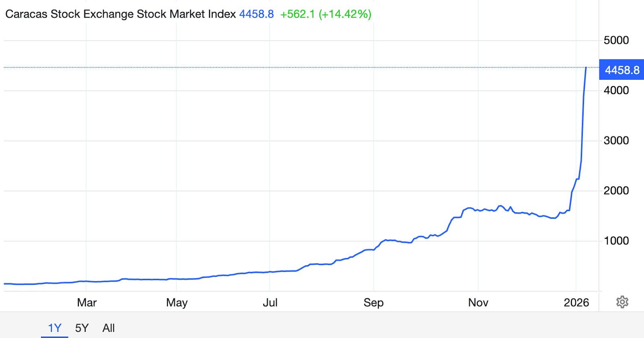Click the 5000 gridline label
Image resolution: width=644 pixels, height=338 pixels.
click(x=617, y=40)
